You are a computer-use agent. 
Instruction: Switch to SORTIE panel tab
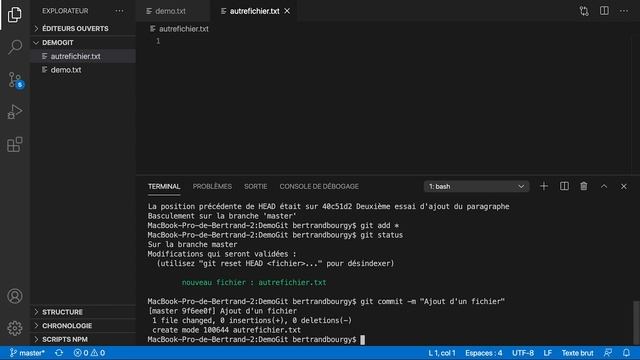coord(256,187)
